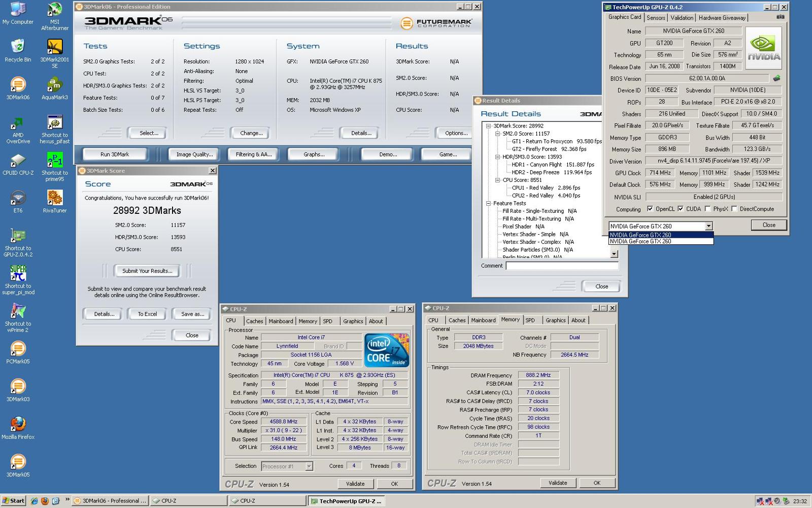Click scroll down arrow in Result Details tree

(x=614, y=253)
